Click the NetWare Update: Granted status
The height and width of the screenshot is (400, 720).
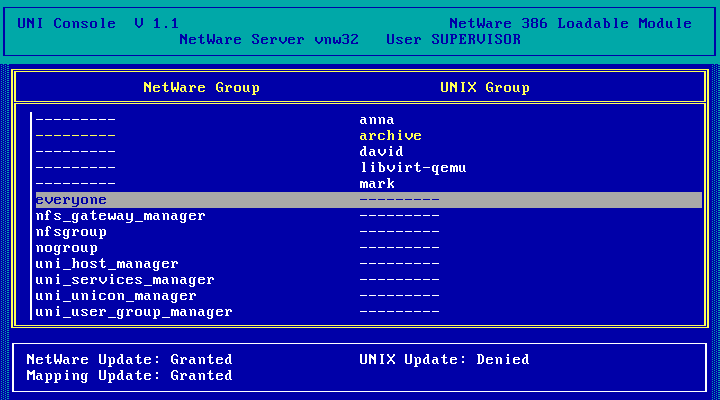129,359
